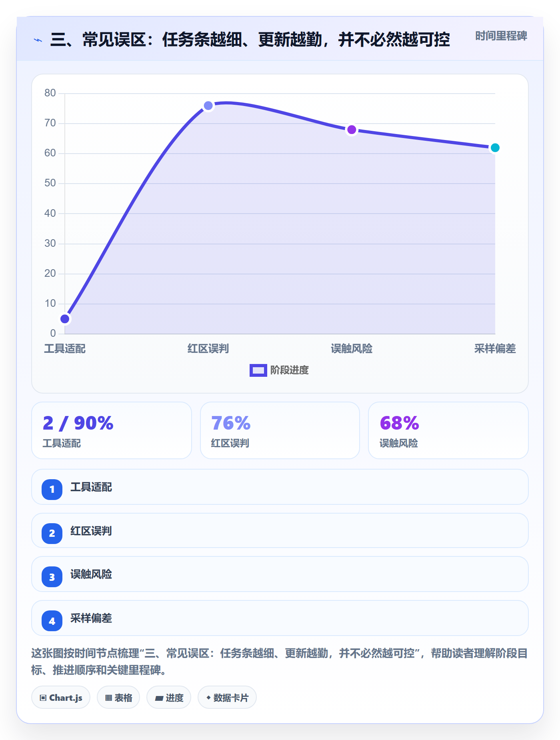Click the 红区误判 label under 76%
Screen dimensions: 560x740
point(230,443)
